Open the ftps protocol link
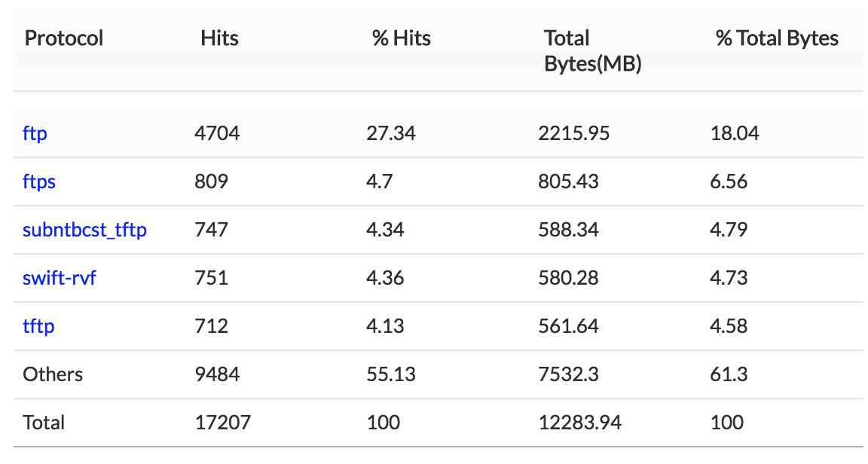 click(x=39, y=182)
